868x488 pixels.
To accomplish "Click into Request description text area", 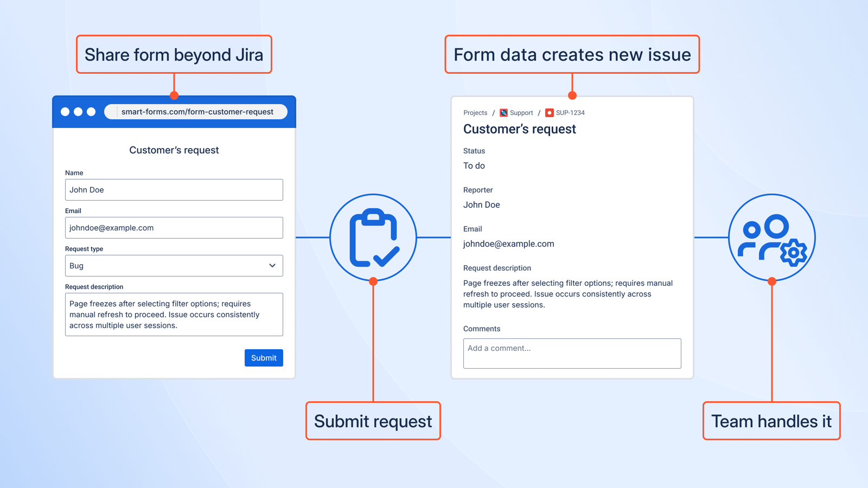I will tap(174, 314).
